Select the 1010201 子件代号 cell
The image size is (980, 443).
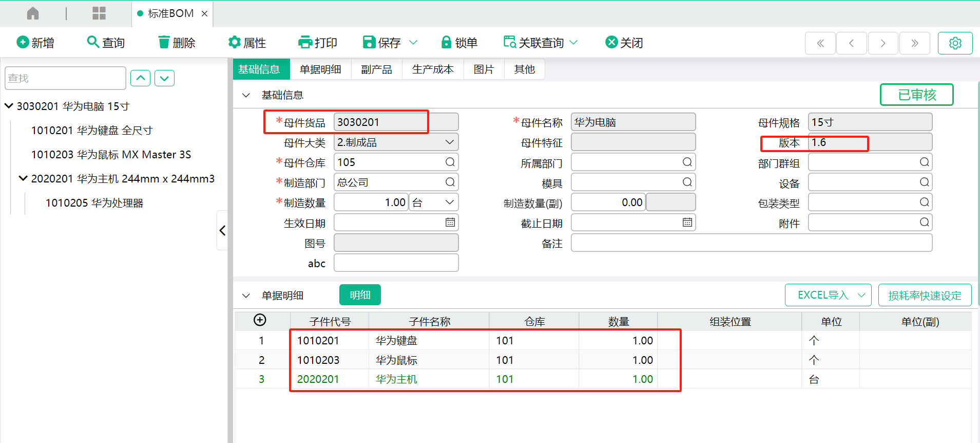point(330,341)
